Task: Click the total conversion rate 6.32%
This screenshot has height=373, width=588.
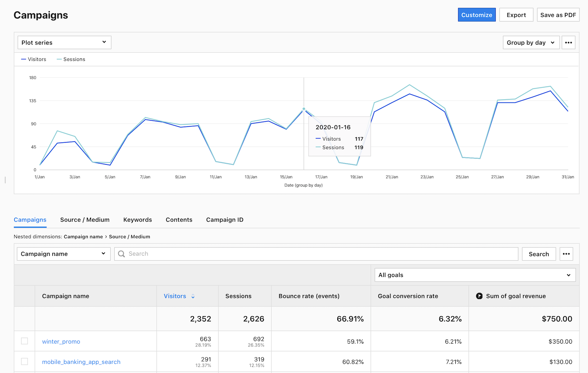Action: (450, 319)
